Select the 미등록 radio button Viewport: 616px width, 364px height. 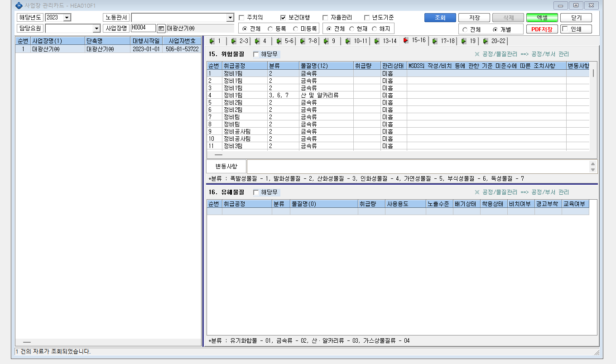[295, 29]
